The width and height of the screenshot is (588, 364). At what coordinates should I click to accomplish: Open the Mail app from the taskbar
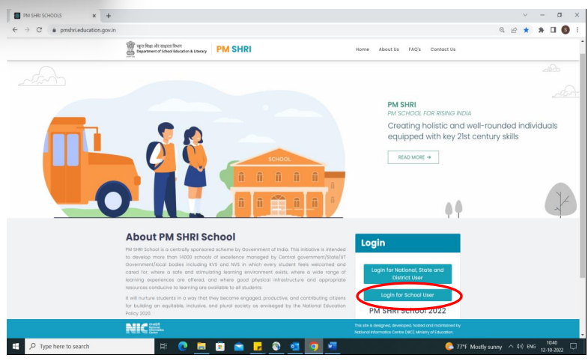pyautogui.click(x=239, y=347)
